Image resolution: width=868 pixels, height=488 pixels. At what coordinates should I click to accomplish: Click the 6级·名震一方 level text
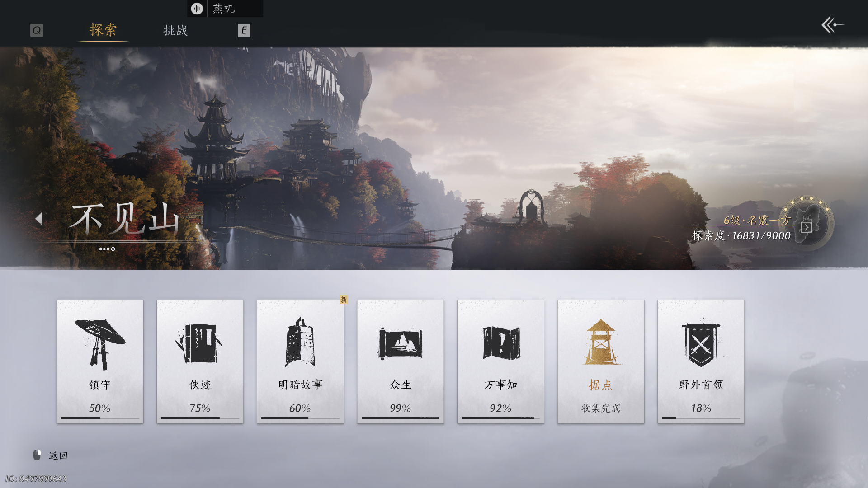click(x=757, y=220)
